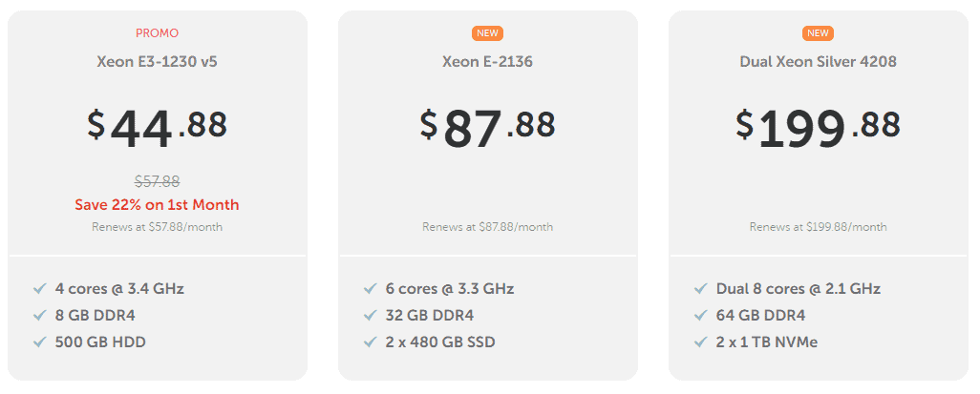Click checkmark icon beside 500 GB HDD
This screenshot has width=980, height=394.
(40, 342)
